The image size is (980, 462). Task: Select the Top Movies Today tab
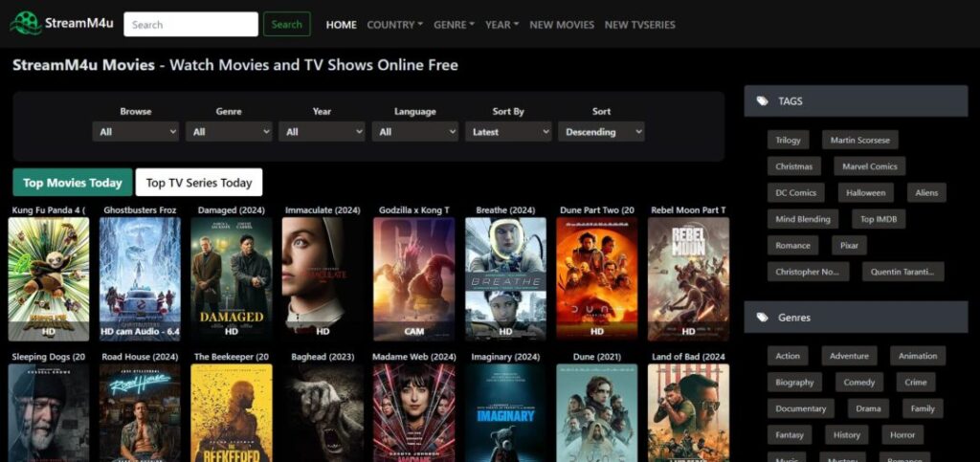(x=73, y=183)
